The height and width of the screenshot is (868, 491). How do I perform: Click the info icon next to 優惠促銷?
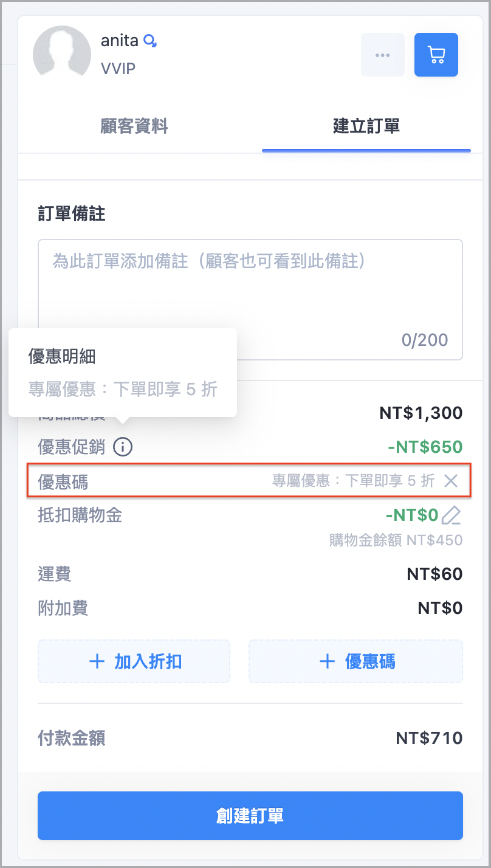click(x=123, y=447)
